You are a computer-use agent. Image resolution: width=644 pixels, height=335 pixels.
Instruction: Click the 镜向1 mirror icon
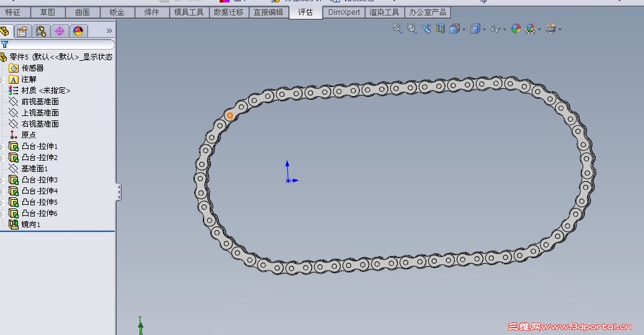pos(14,224)
